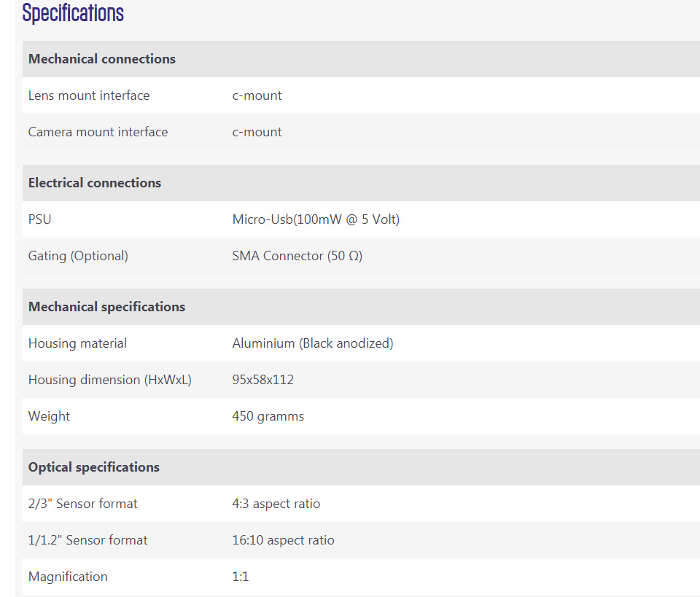Image resolution: width=700 pixels, height=597 pixels.
Task: Click the Camera mount interface label
Action: click(98, 132)
